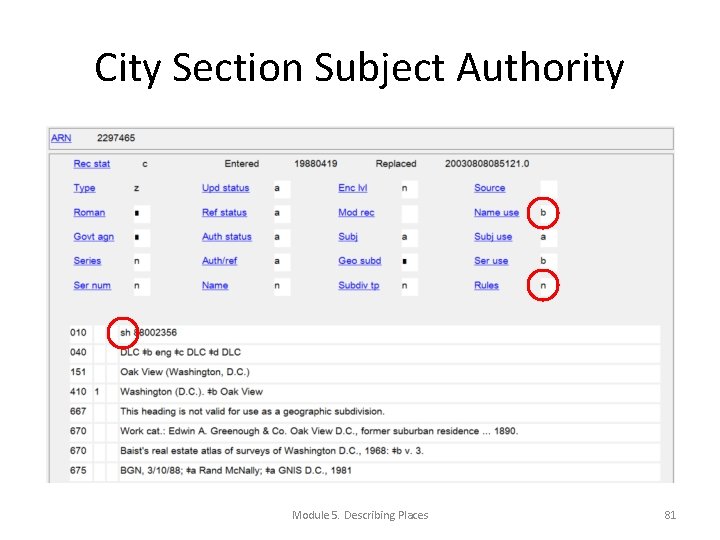Click the Govt agn link
Screen dimensions: 720x540
tap(94, 237)
